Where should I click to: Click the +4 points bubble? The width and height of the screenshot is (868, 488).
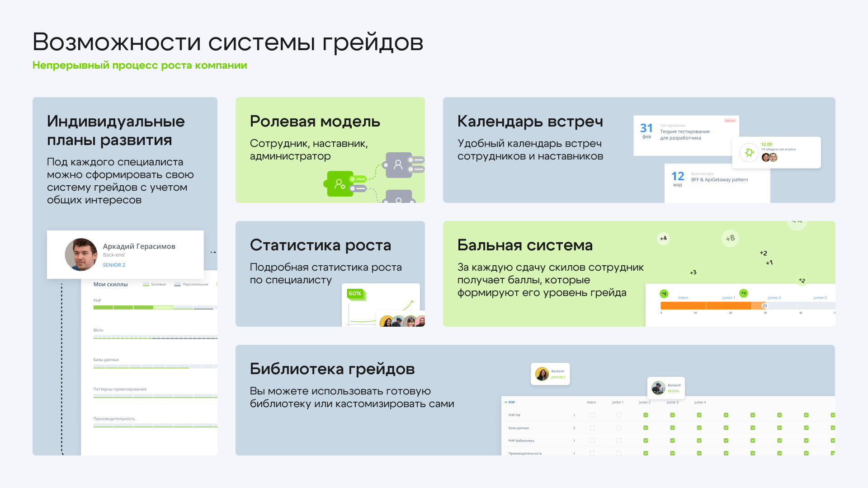(x=663, y=238)
